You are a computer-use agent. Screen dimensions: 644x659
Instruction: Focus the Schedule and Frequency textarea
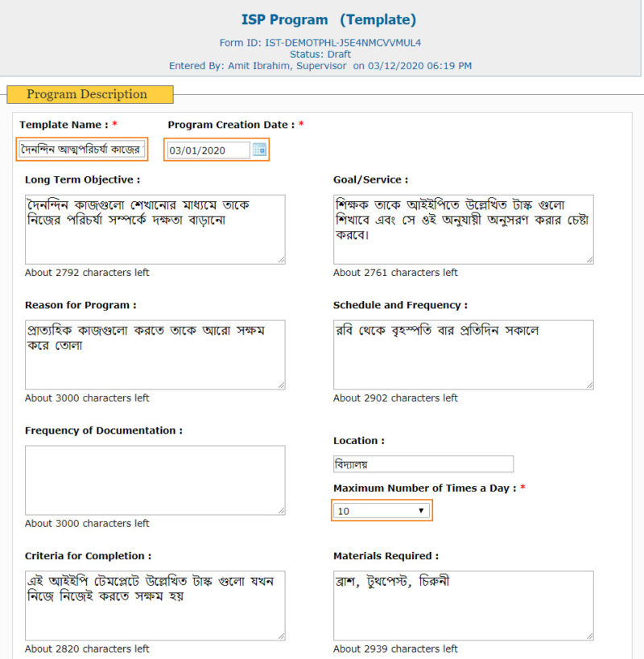463,355
